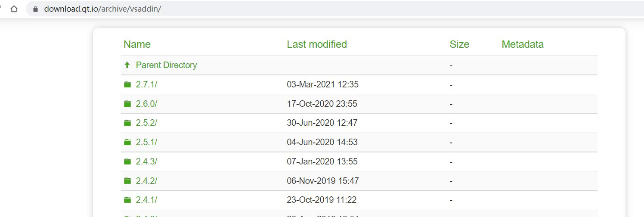Click the folder icon beside 2.7.1/
644x217 pixels.
(x=127, y=85)
